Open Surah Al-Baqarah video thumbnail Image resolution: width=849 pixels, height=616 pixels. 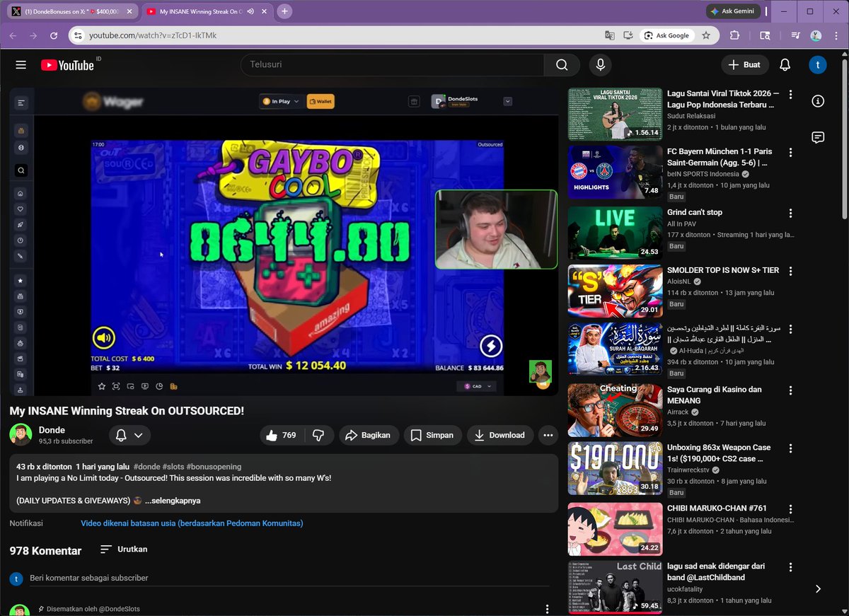(x=615, y=349)
